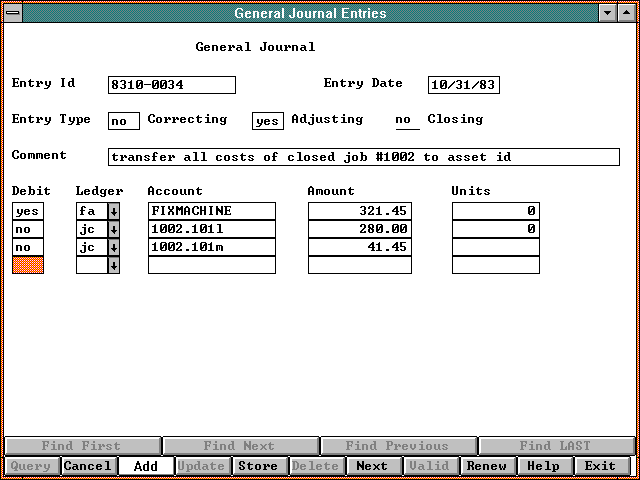Click into the Comment text field
The height and width of the screenshot is (480, 640).
tap(363, 157)
